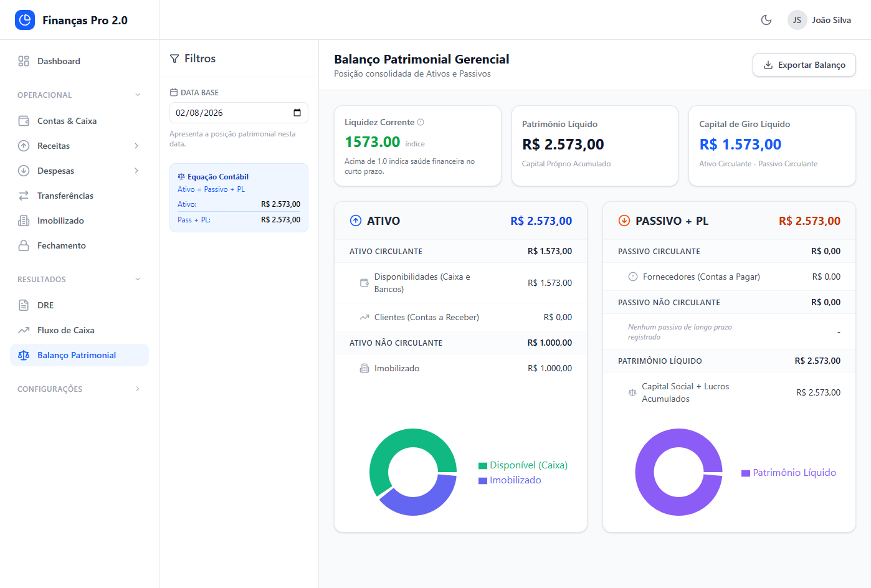The image size is (871, 588).
Task: Click the ATIVO up-arrow circle icon
Action: click(356, 220)
